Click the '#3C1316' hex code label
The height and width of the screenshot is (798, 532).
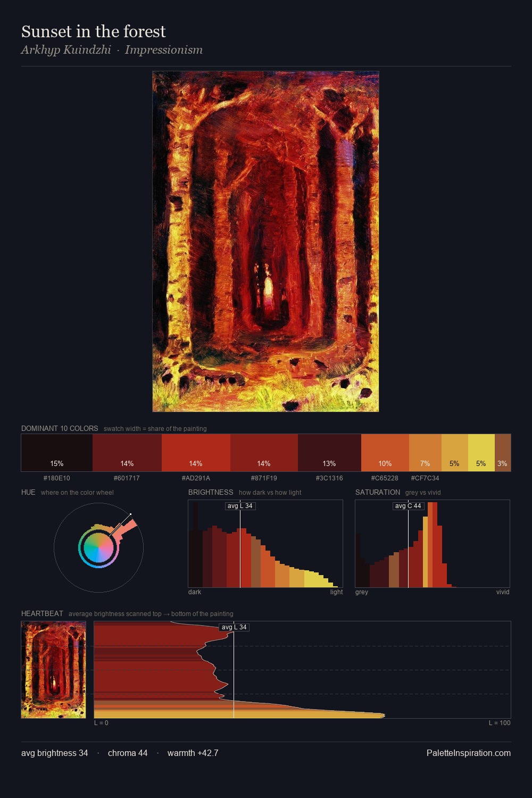[x=329, y=478]
